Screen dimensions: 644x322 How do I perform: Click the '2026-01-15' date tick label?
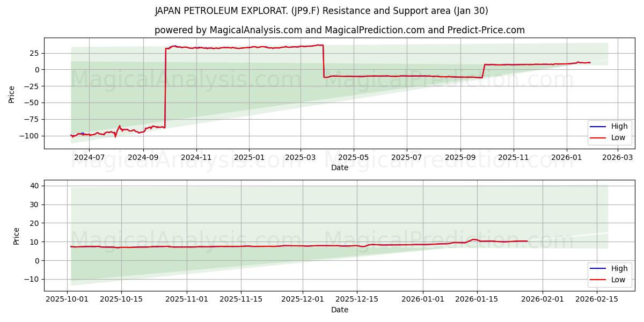[x=477, y=300]
